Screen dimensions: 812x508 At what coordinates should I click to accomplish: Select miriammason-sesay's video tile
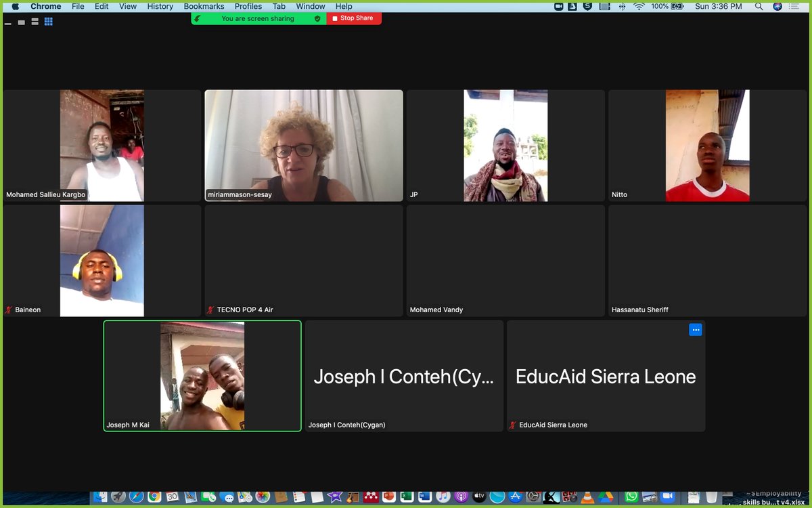[x=304, y=146]
